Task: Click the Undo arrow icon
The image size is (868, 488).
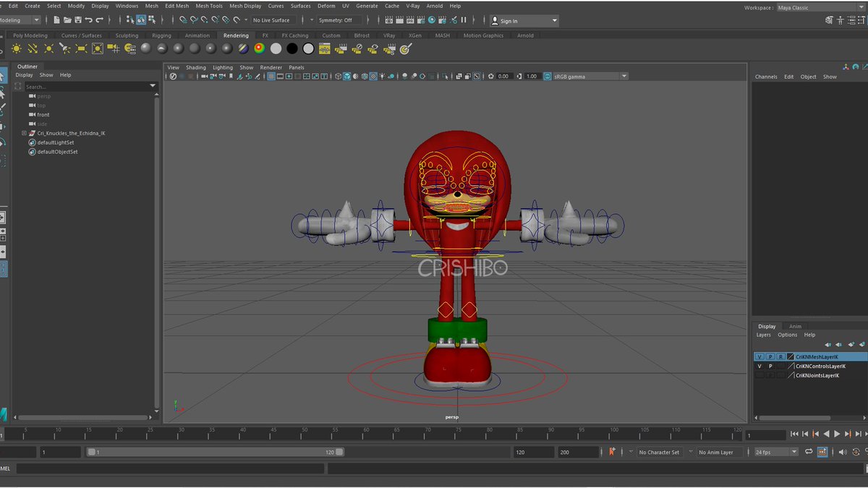Action: 88,20
